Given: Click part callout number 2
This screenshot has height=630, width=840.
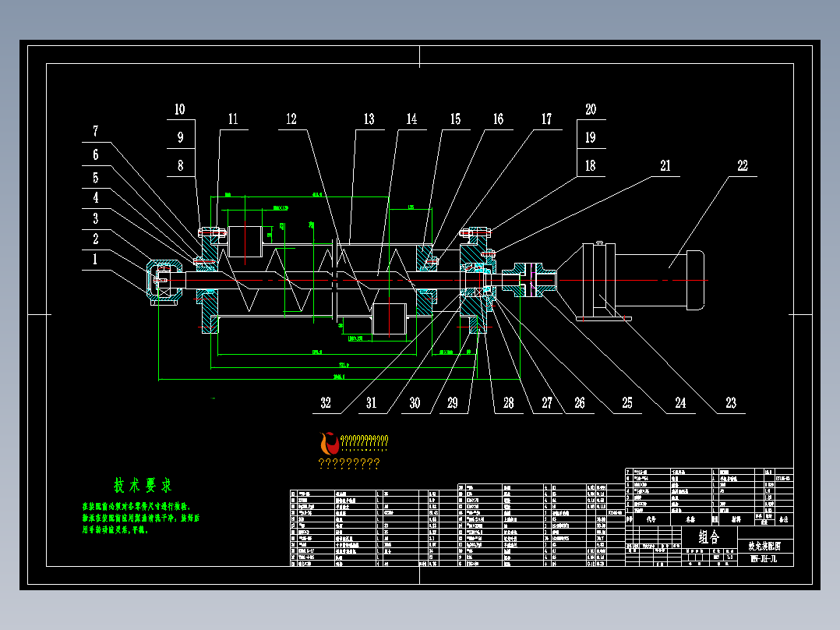Looking at the screenshot, I should coord(95,239).
